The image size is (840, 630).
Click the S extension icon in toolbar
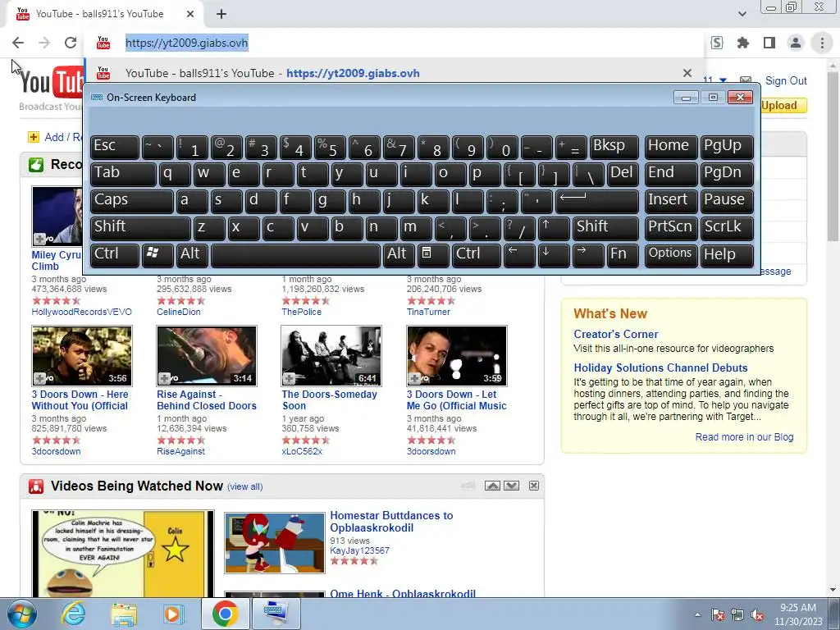(x=717, y=43)
